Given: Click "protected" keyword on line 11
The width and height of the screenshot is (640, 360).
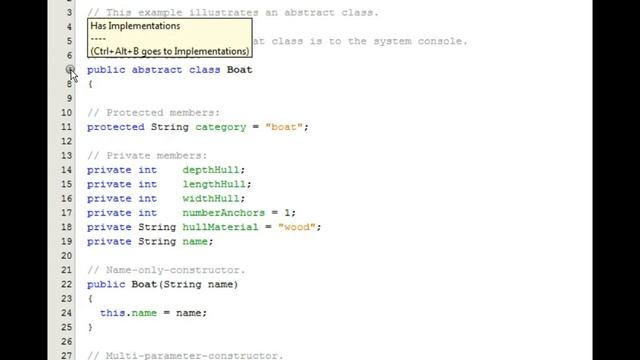Looking at the screenshot, I should (x=116, y=127).
